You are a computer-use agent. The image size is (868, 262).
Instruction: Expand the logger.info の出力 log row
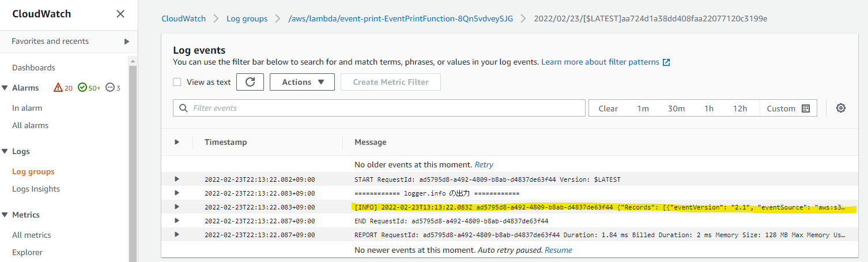point(177,193)
